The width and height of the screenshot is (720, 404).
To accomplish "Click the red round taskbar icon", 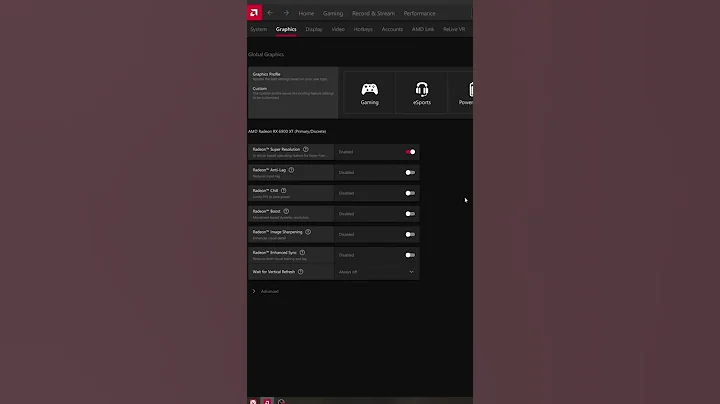I will (x=253, y=402).
